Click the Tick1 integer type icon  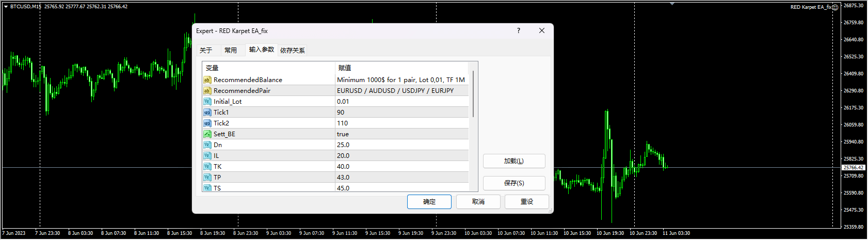pyautogui.click(x=207, y=113)
